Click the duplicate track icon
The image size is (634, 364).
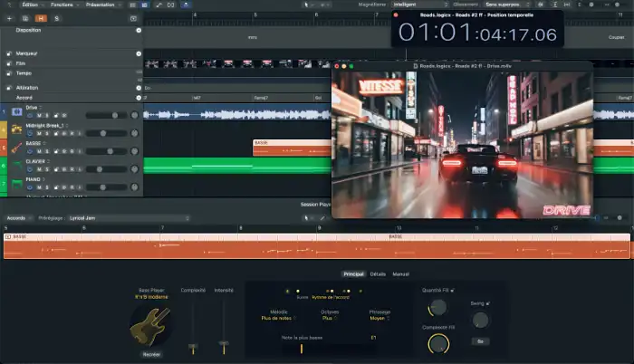point(25,18)
